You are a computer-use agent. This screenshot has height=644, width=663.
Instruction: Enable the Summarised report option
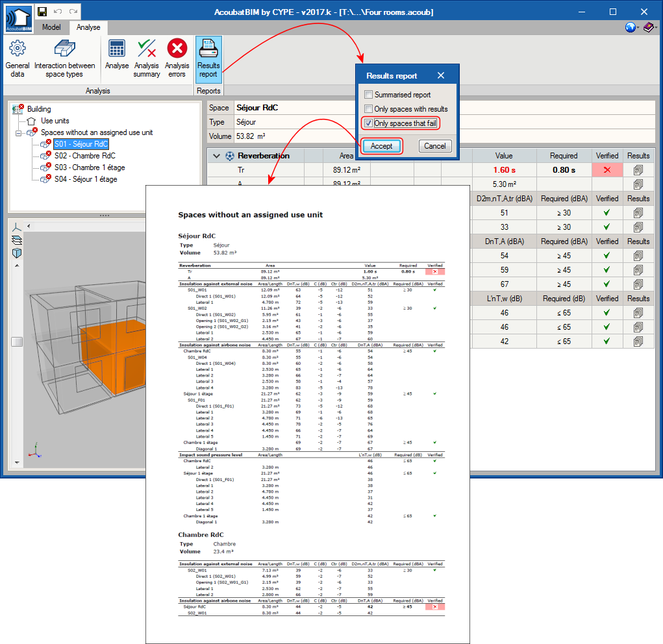(x=368, y=94)
